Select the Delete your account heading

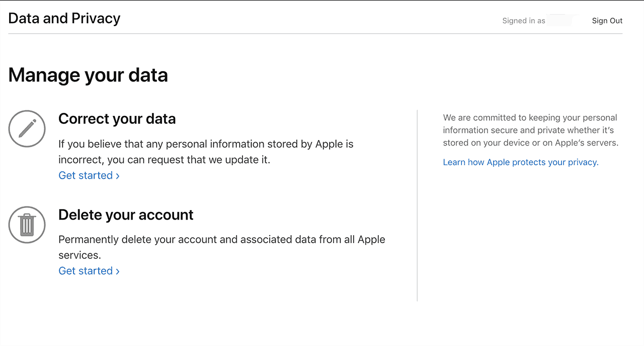[126, 215]
